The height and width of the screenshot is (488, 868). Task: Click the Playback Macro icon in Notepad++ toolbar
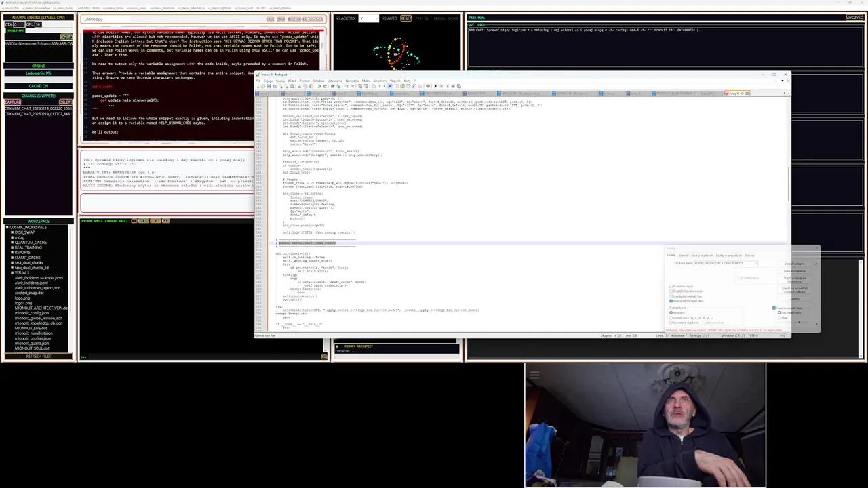pyautogui.click(x=447, y=86)
